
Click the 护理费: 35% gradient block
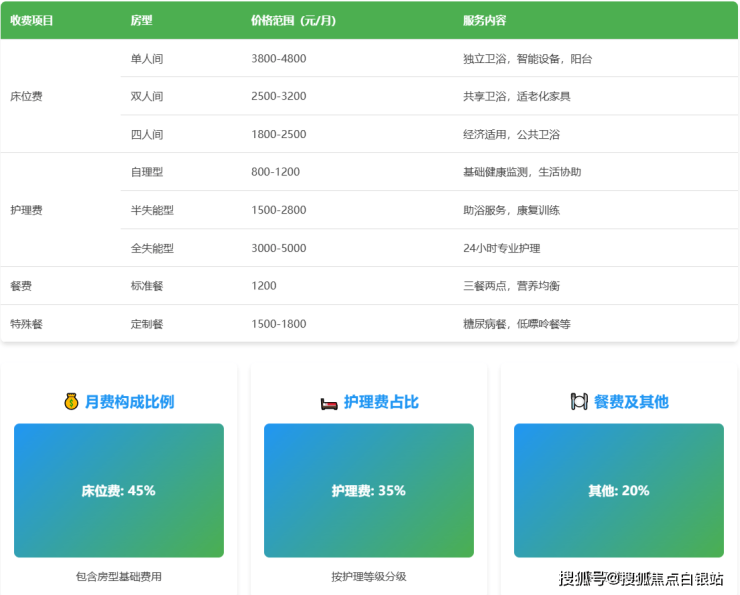(369, 490)
